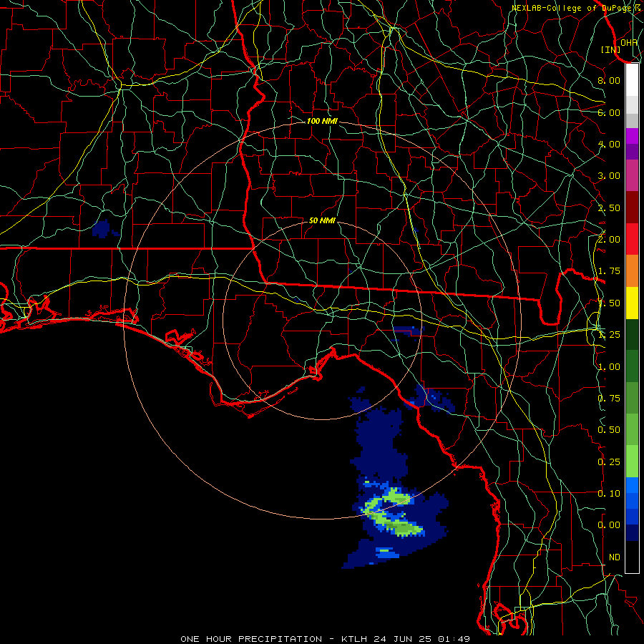This screenshot has height=644, width=644.
Task: Click the legend value 6.00
Action: 609,112
